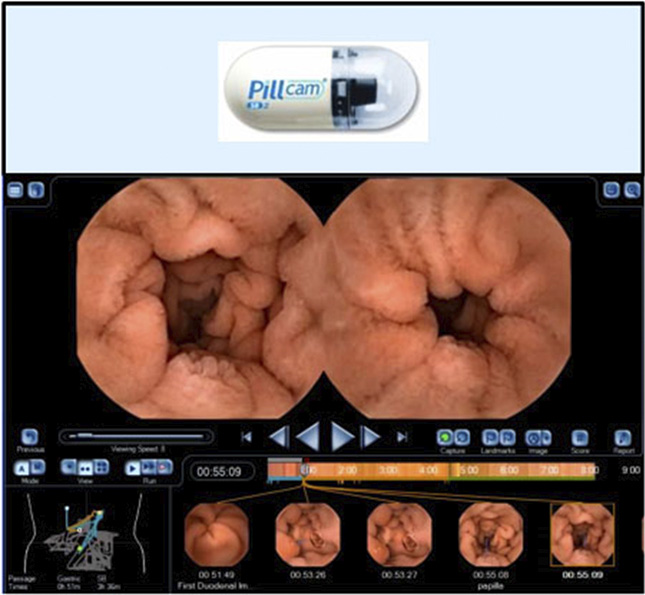Click the green Capture thumbnail icon

click(x=445, y=437)
